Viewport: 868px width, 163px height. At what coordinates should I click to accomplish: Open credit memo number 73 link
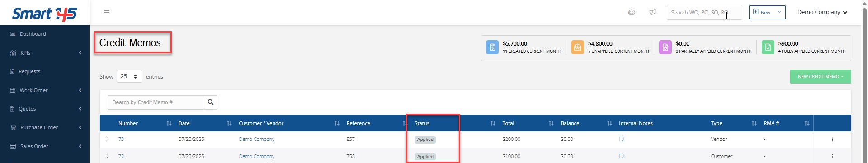121,139
